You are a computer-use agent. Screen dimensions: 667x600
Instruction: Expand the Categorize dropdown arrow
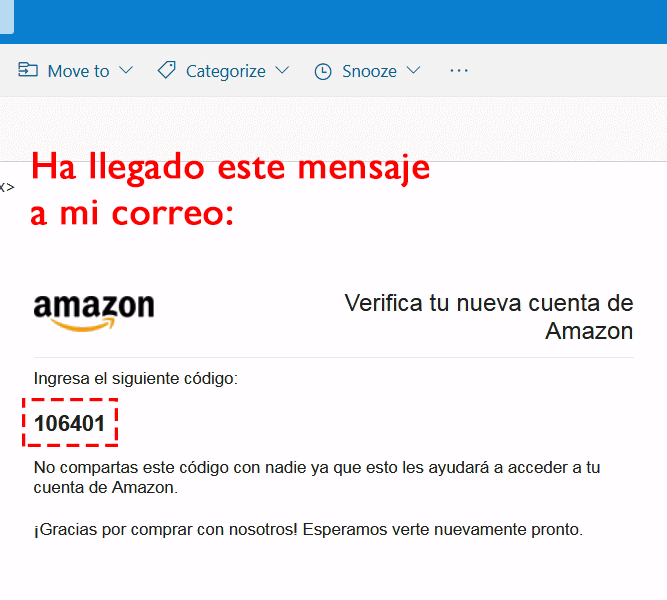282,70
